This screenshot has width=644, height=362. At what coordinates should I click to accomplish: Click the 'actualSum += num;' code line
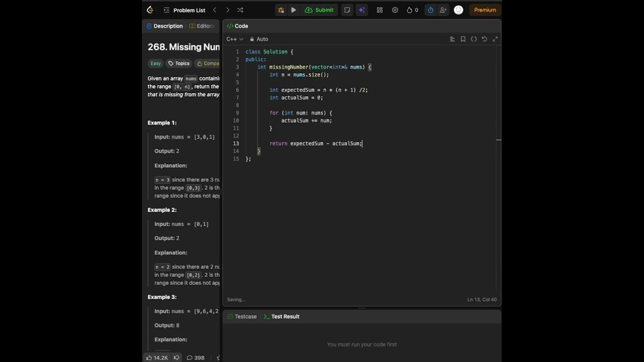click(306, 121)
